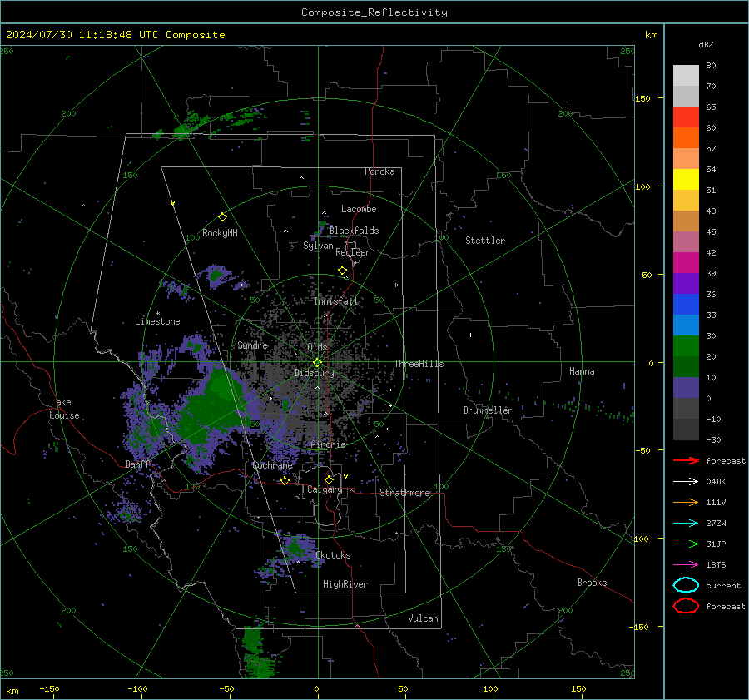Click the Drumheller label

click(488, 410)
